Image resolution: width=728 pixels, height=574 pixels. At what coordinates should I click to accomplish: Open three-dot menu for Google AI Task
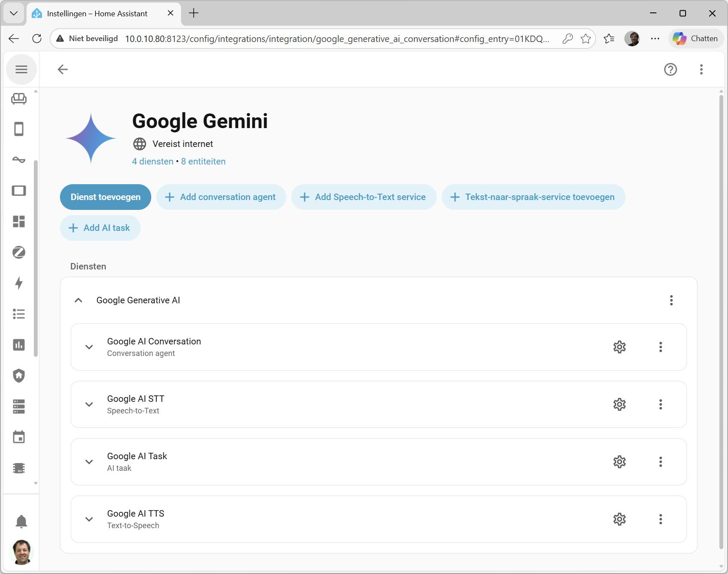pyautogui.click(x=660, y=462)
